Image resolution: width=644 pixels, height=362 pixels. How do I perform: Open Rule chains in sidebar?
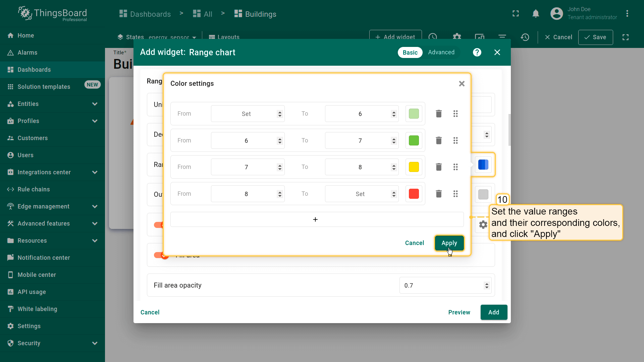click(34, 189)
